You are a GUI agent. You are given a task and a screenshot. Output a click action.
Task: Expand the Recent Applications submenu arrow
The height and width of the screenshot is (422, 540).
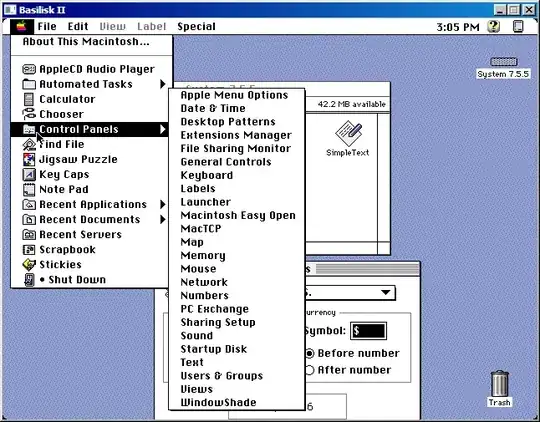(x=163, y=205)
